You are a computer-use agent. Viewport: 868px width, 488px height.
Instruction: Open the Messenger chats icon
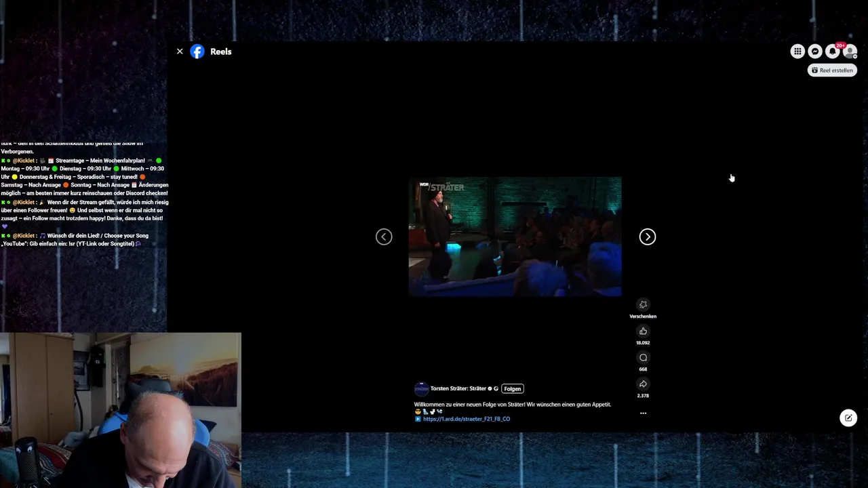point(815,52)
